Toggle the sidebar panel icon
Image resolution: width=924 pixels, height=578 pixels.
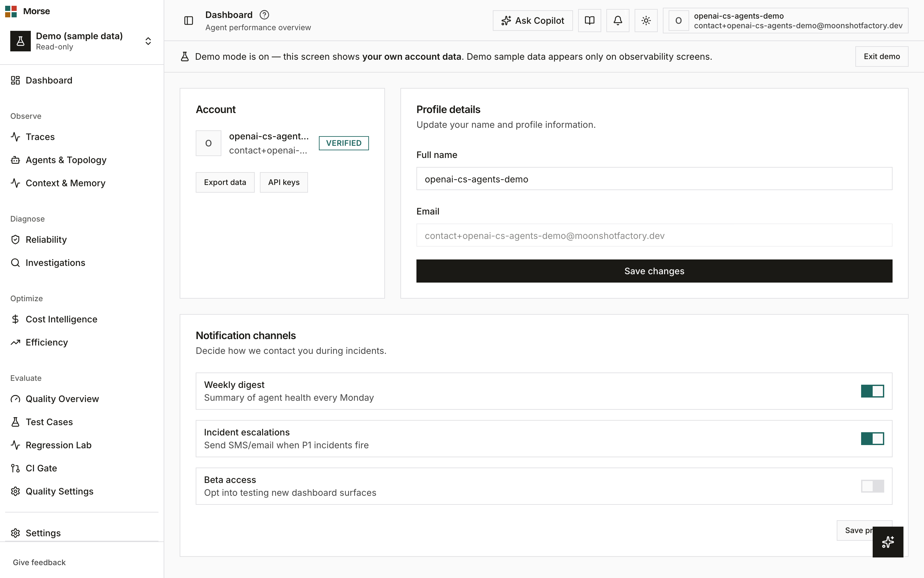coord(189,21)
